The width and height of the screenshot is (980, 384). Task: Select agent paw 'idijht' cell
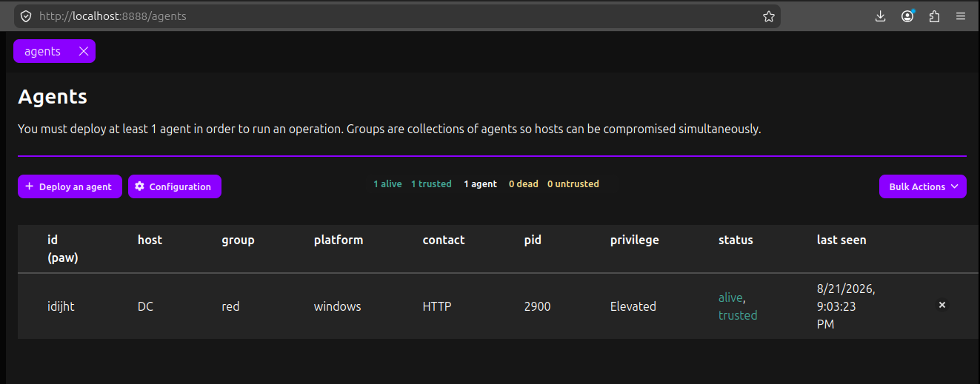61,306
